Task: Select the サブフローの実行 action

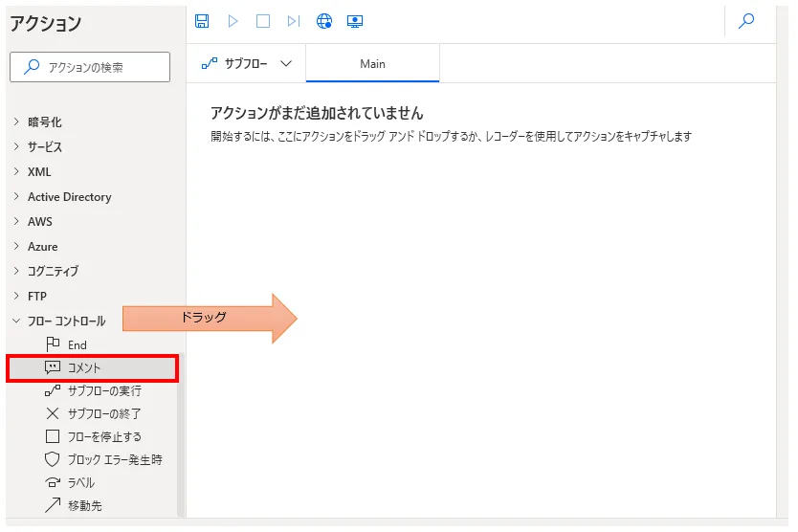Action: pyautogui.click(x=103, y=390)
